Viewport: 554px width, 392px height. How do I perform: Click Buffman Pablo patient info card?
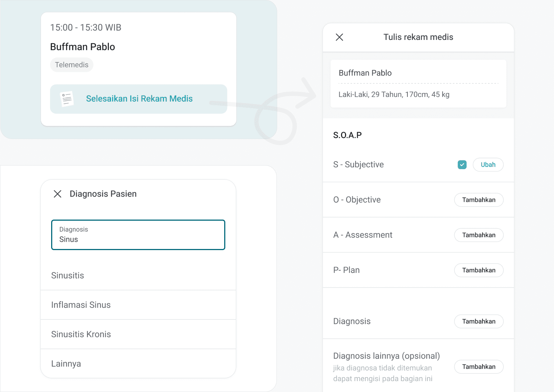[x=418, y=83]
